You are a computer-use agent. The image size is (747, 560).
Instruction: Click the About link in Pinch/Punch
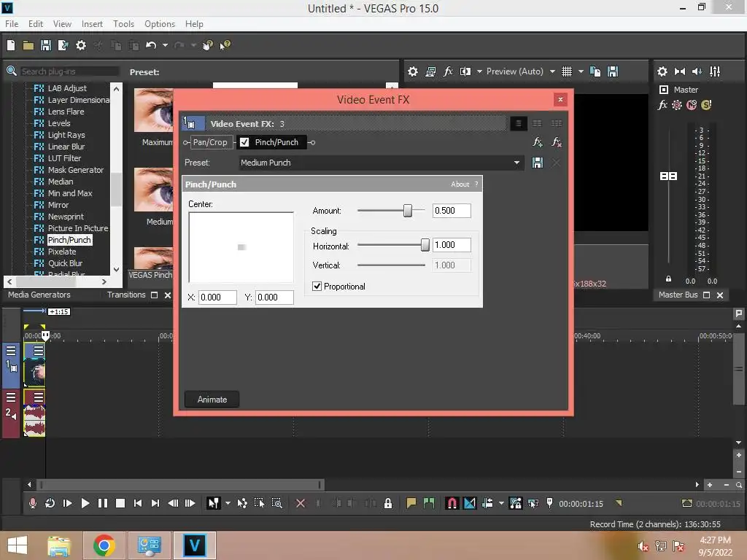point(460,184)
